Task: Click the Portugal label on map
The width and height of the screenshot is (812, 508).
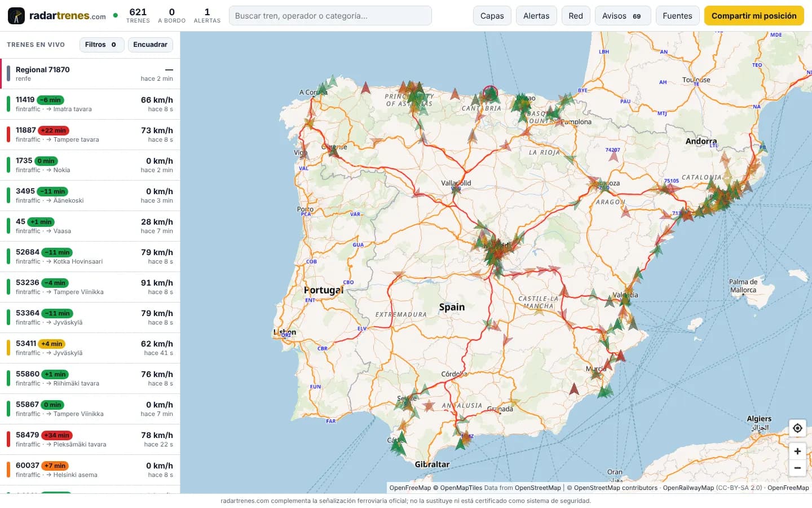Action: tap(324, 290)
